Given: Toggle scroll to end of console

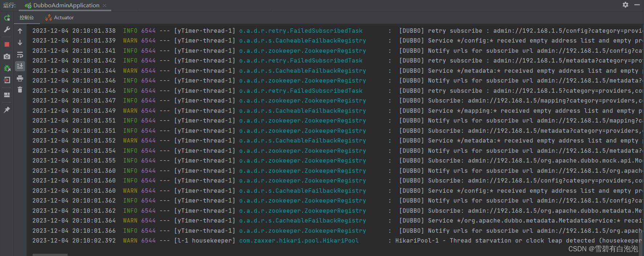Looking at the screenshot, I should [20, 66].
